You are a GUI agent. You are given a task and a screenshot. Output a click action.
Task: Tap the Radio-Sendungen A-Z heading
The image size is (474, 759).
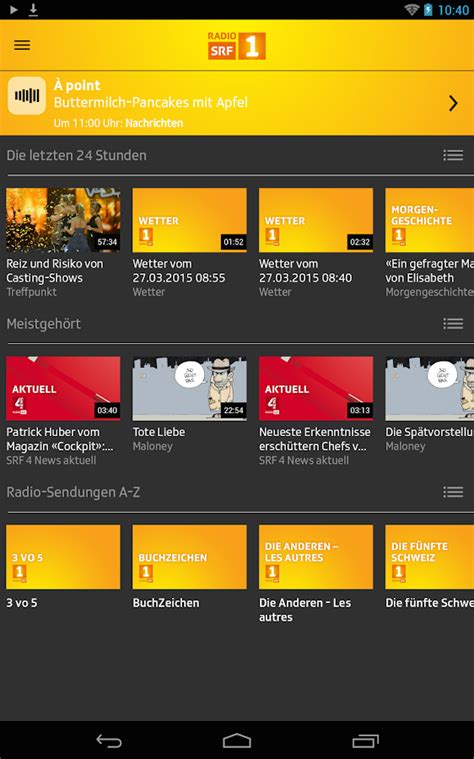[x=73, y=492]
